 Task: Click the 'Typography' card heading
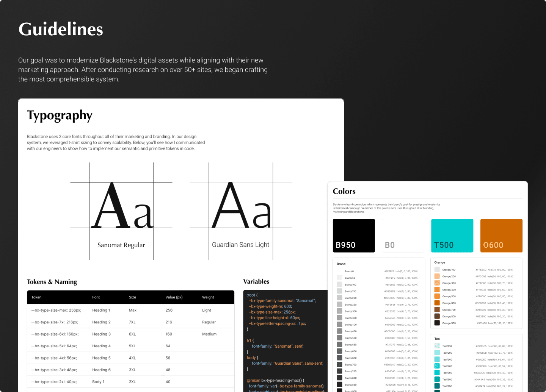pyautogui.click(x=60, y=116)
